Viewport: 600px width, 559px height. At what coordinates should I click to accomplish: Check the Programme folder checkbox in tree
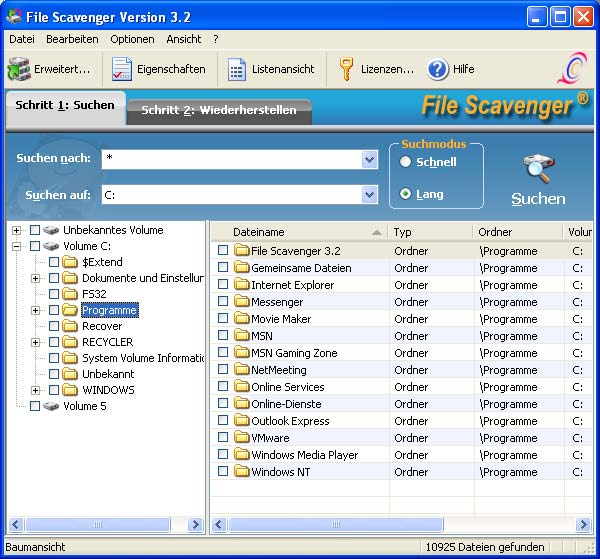(54, 310)
